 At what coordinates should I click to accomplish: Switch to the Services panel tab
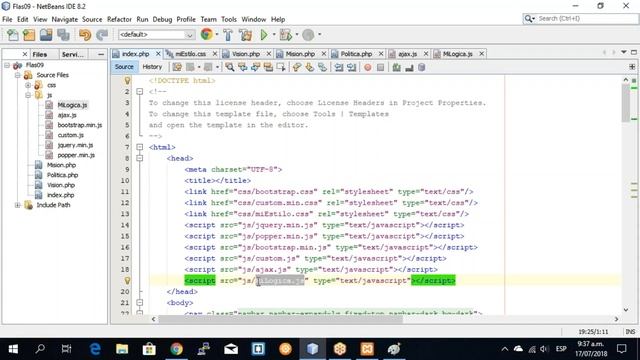point(72,54)
